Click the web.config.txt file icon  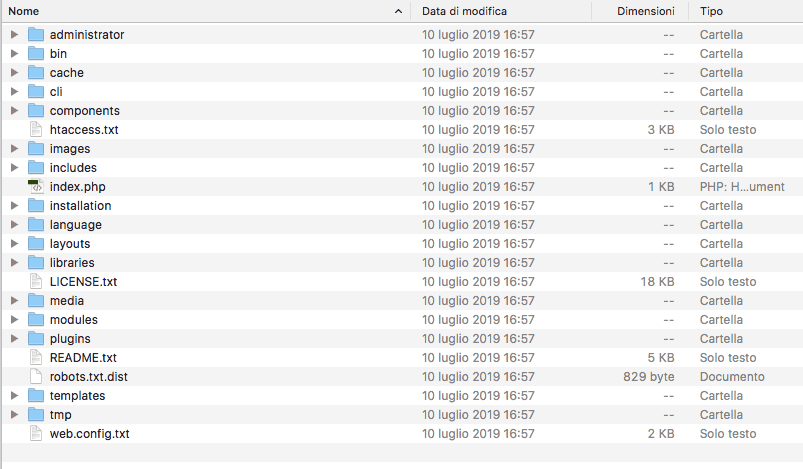(x=36, y=434)
